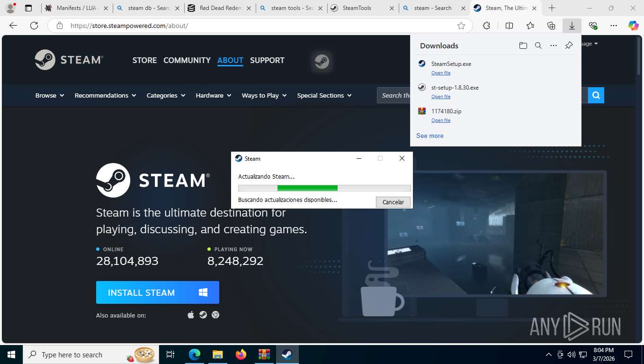
Task: Open the Favorites list icon
Action: 530,26
